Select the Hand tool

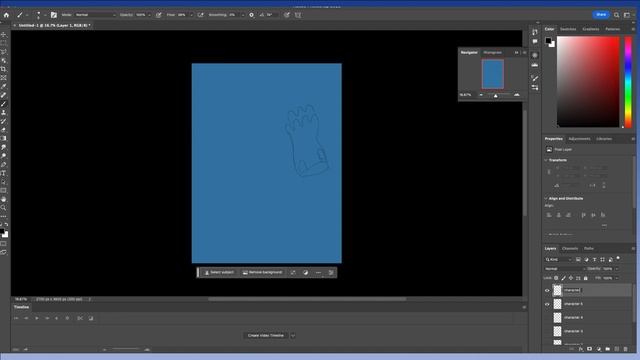tap(4, 199)
